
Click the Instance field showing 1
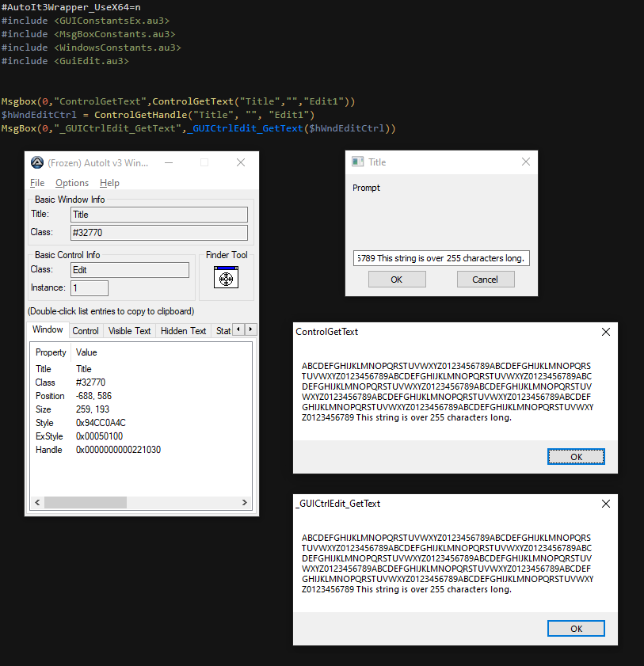[90, 288]
